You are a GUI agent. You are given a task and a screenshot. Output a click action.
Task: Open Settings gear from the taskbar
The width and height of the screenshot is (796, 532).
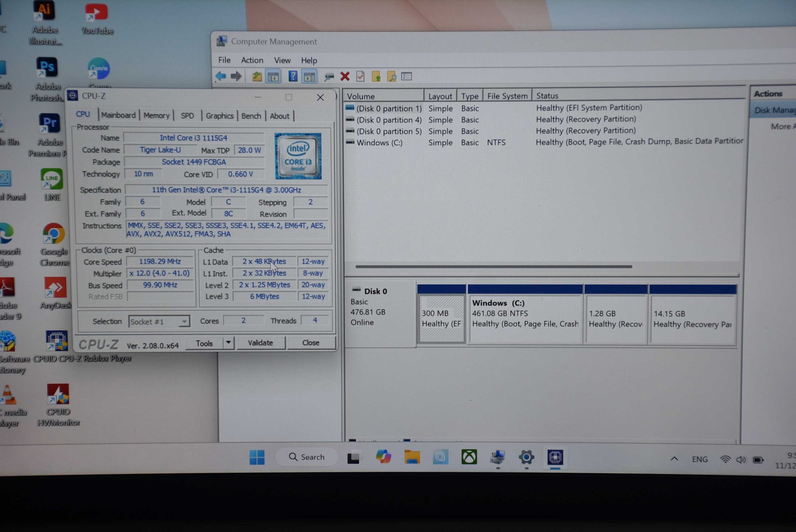526,457
